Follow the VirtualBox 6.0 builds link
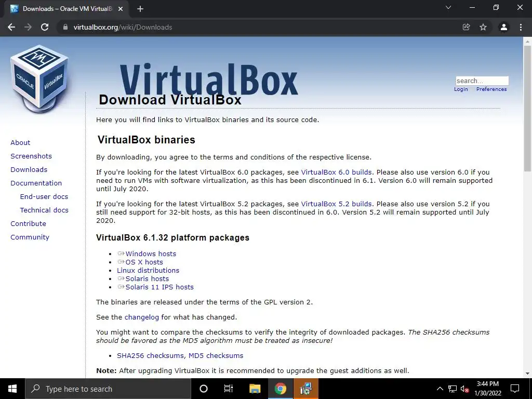Screen dimensions: 532x399 point(336,172)
